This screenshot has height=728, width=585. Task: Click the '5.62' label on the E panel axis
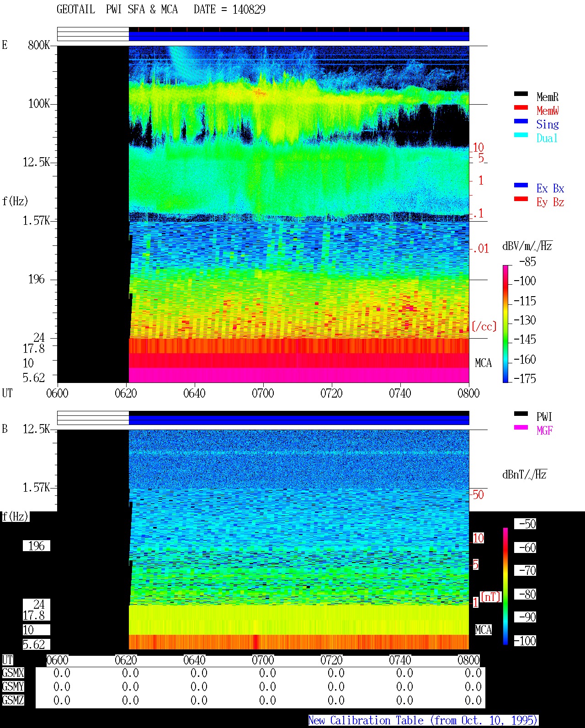click(34, 377)
